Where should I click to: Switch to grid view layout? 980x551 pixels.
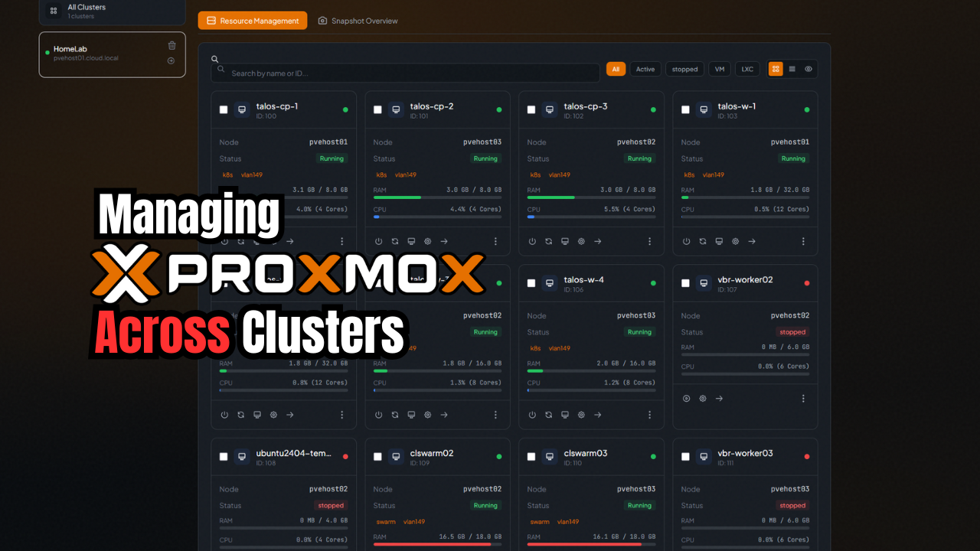click(776, 69)
